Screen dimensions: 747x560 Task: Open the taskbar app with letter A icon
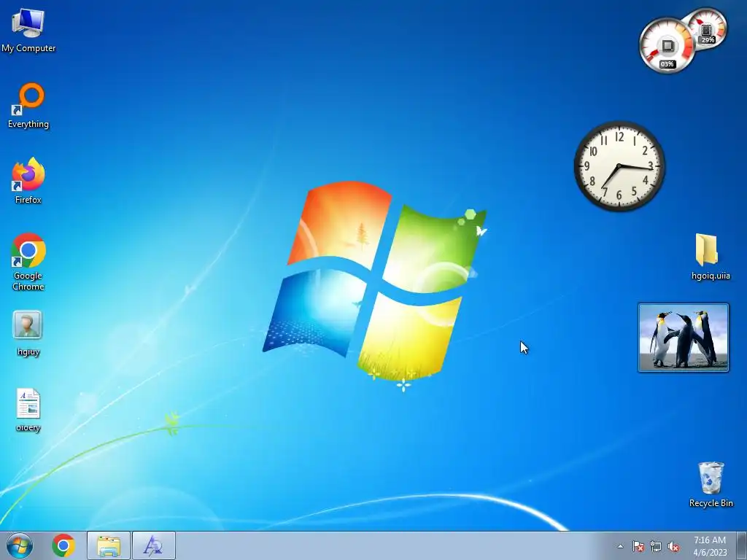[153, 545]
